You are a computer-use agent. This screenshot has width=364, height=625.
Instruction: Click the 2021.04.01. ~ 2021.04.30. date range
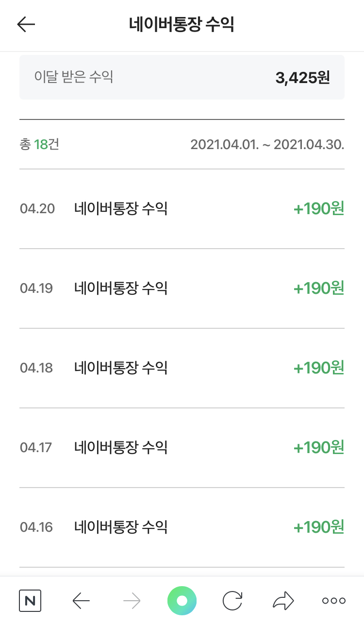[267, 145]
